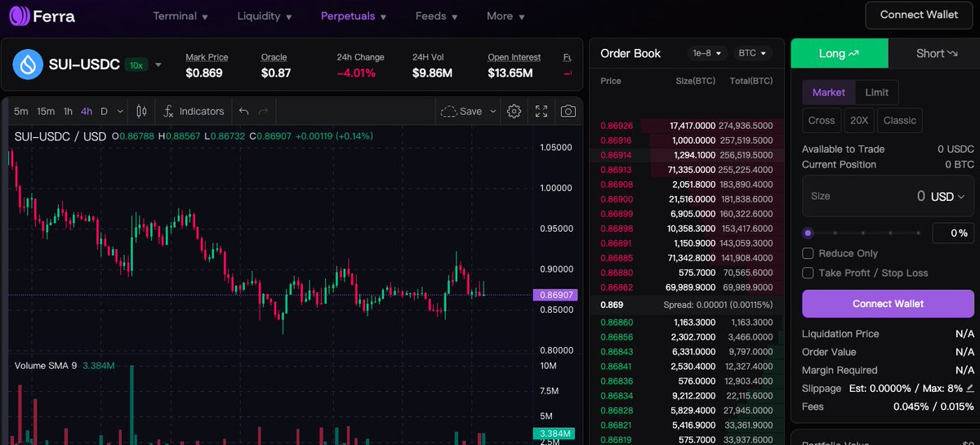980x445 pixels.
Task: Click the size percentage slider handle
Action: (808, 233)
